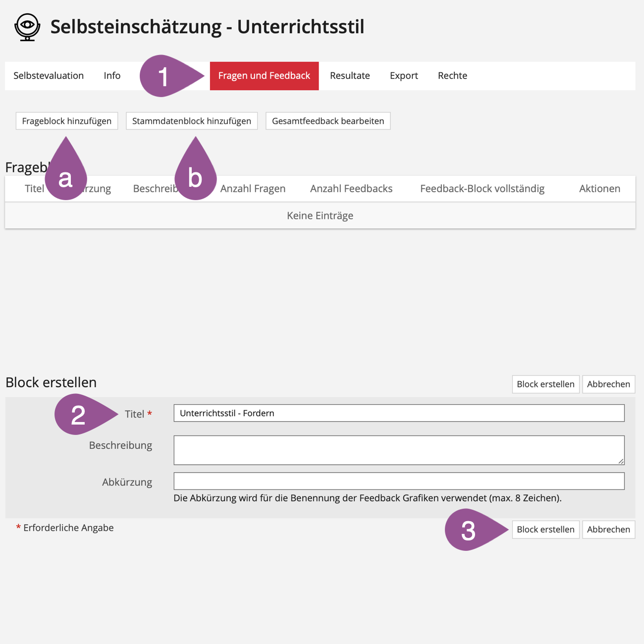Switch to the Info tab
This screenshot has width=644, height=644.
pos(112,76)
